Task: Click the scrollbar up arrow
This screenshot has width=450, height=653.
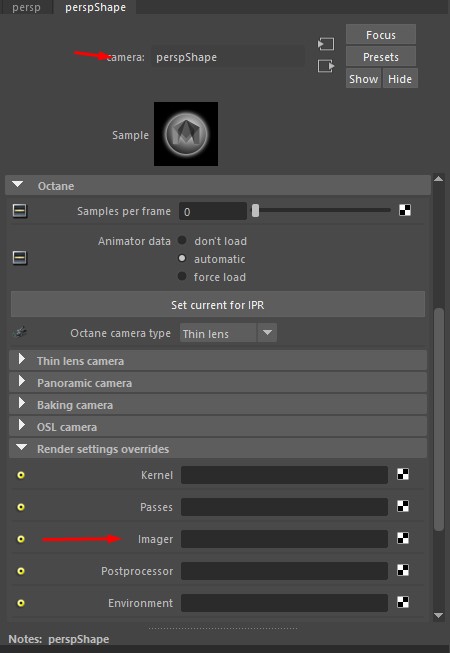Action: [438, 179]
